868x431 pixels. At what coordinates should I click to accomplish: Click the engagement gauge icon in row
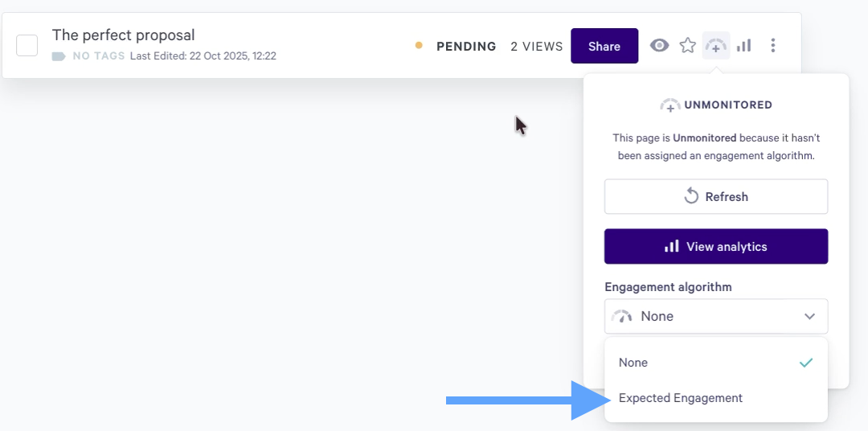[x=716, y=45]
